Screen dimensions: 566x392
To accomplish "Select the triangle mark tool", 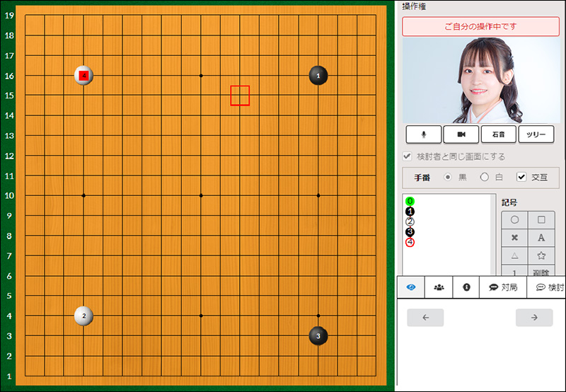I will point(514,255).
